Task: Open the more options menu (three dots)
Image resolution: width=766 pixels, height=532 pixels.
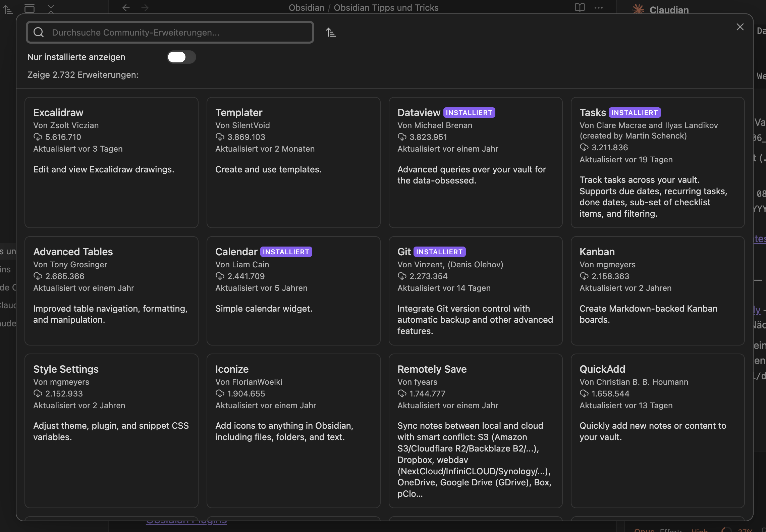Action: click(x=599, y=8)
